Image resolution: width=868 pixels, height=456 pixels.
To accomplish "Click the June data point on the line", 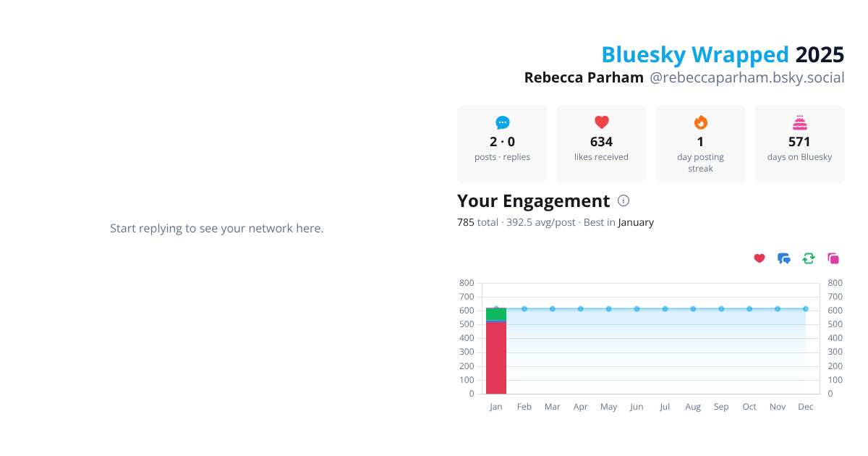I will (x=637, y=309).
